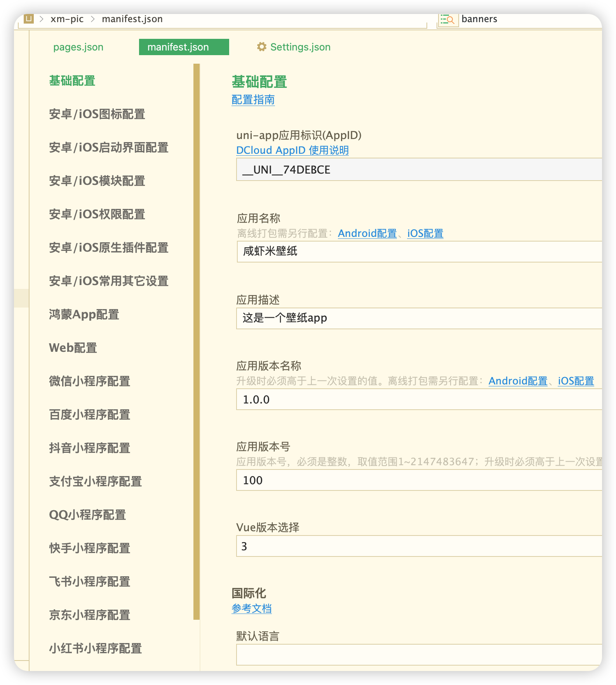Click the Settings.json gear icon
This screenshot has width=616, height=685.
(x=262, y=47)
